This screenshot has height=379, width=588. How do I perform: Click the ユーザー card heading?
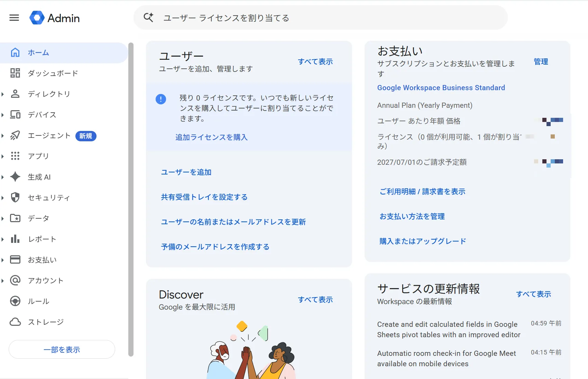(x=181, y=56)
